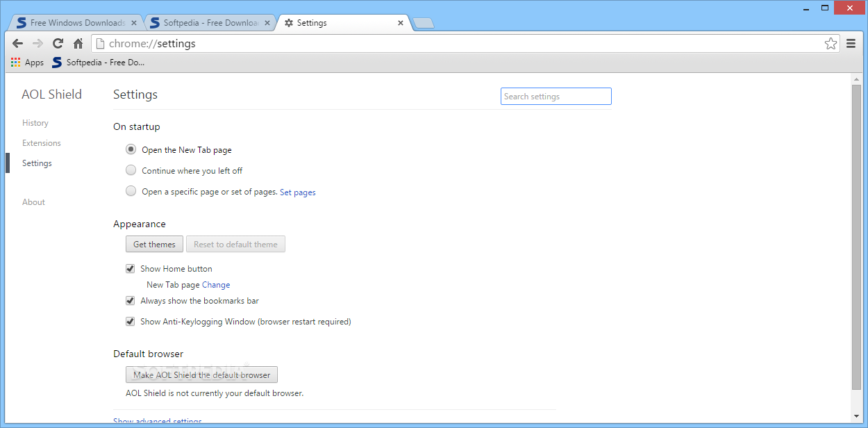Viewport: 868px width, 428px height.
Task: Open Extensions in the sidebar
Action: tap(42, 143)
